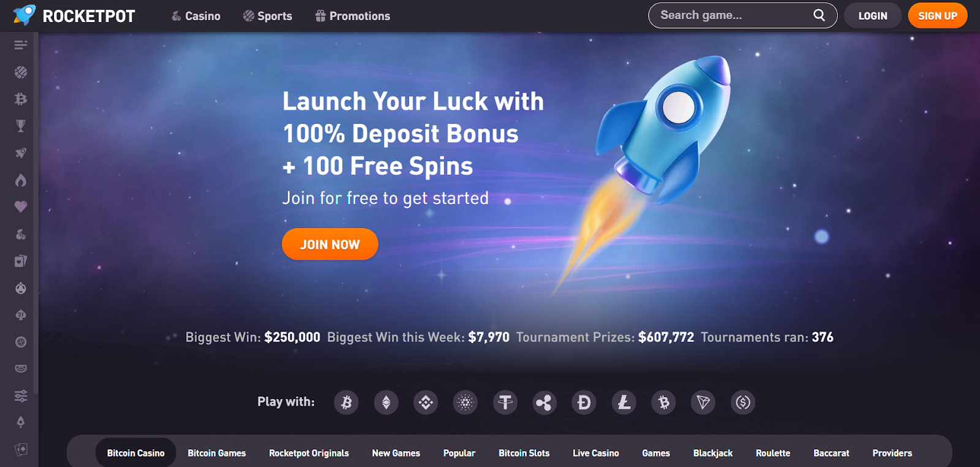Open the Promotions menu item

click(x=353, y=16)
